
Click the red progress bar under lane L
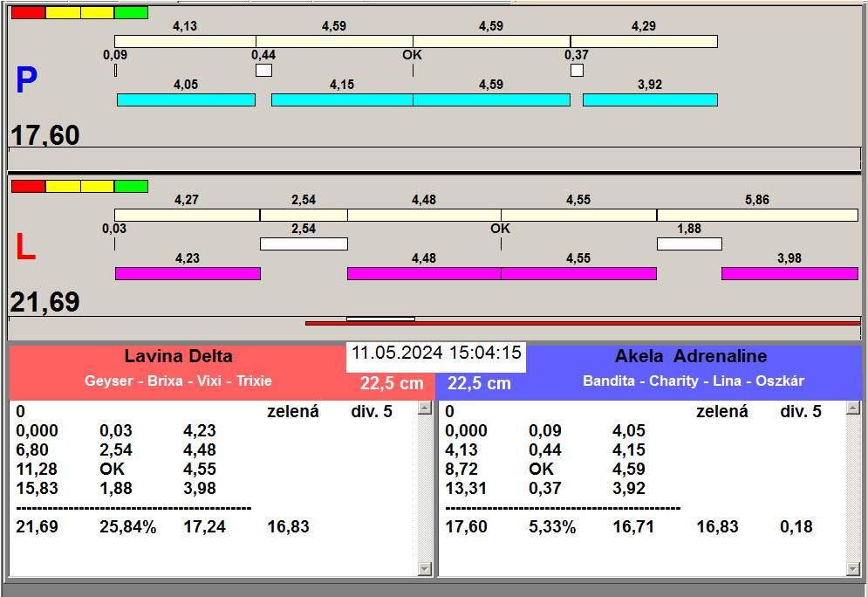pos(583,323)
